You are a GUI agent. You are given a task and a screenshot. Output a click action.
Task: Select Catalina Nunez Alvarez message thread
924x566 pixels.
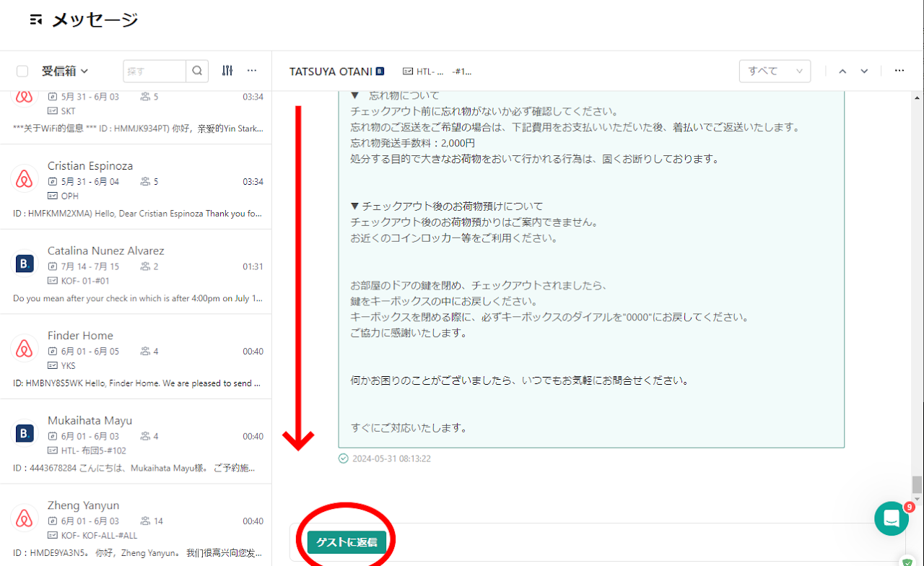[x=136, y=271]
